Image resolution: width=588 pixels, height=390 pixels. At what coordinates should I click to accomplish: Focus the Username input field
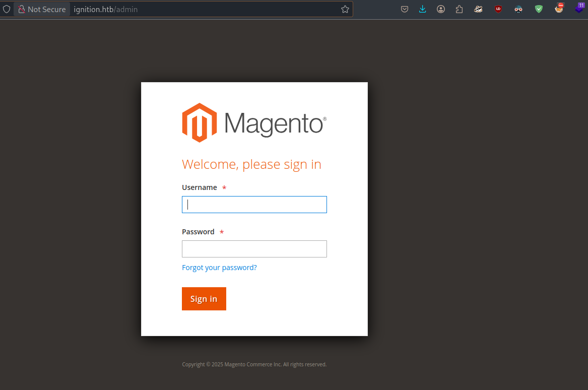point(254,205)
